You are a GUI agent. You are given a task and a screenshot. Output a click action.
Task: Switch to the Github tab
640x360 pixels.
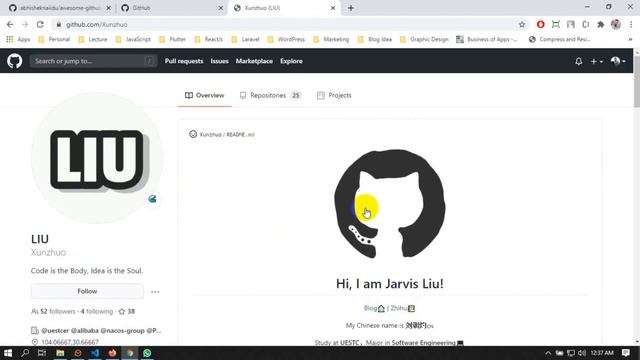[172, 8]
